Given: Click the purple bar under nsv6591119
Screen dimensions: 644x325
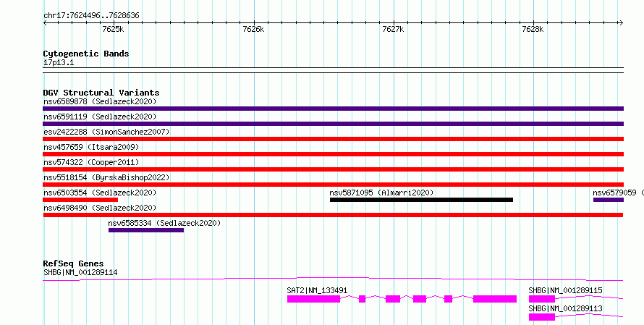Looking at the screenshot, I should (333, 124).
